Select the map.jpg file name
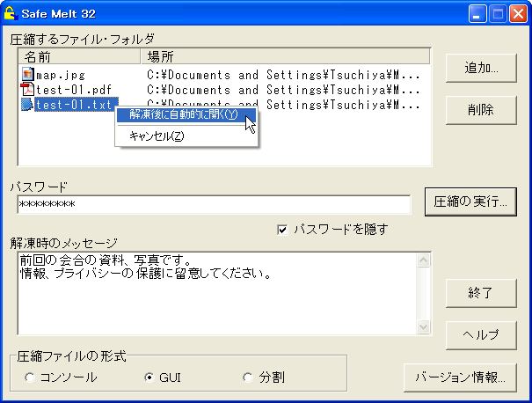 click(x=61, y=75)
